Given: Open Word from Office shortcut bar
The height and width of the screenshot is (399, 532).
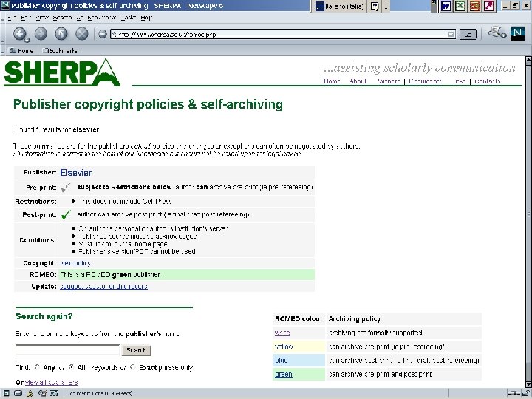Looking at the screenshot, I should coord(446,6).
